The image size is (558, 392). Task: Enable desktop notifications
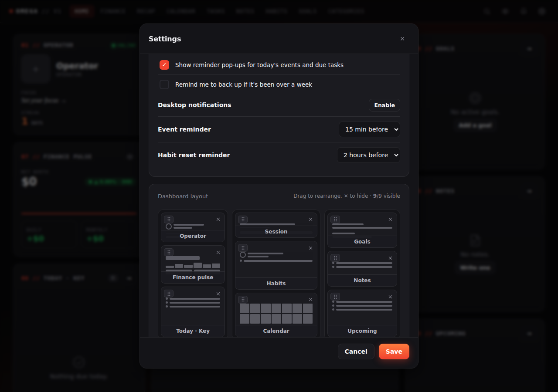pos(384,105)
